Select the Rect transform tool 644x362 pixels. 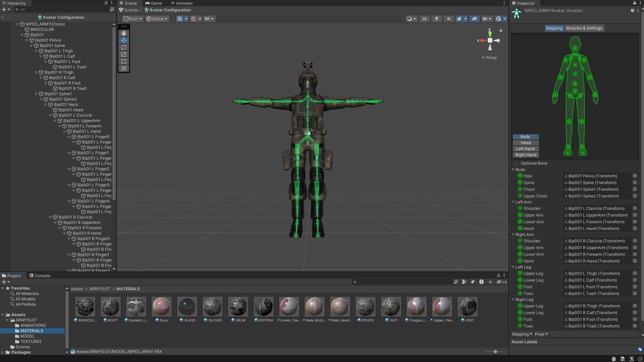click(x=124, y=61)
